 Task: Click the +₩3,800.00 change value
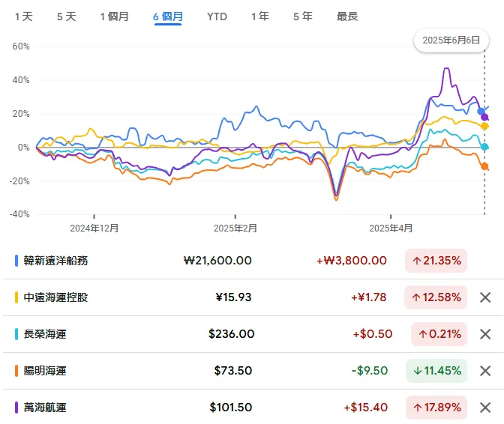pyautogui.click(x=352, y=261)
